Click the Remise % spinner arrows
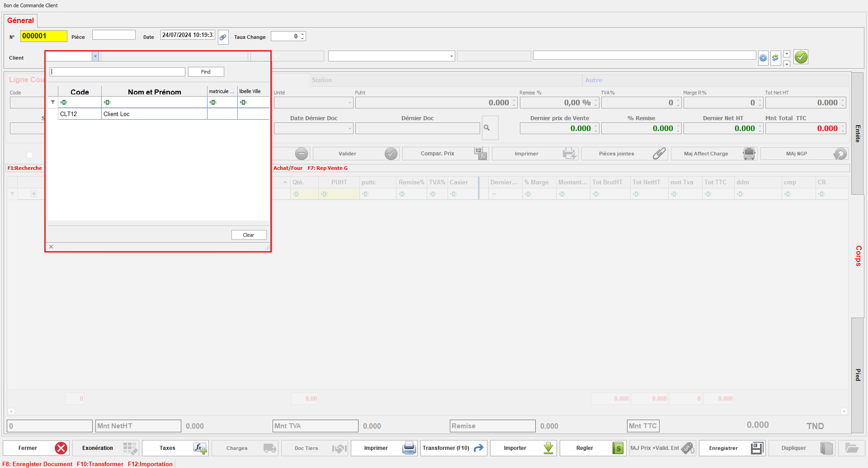This screenshot has width=868, height=468. [596, 103]
